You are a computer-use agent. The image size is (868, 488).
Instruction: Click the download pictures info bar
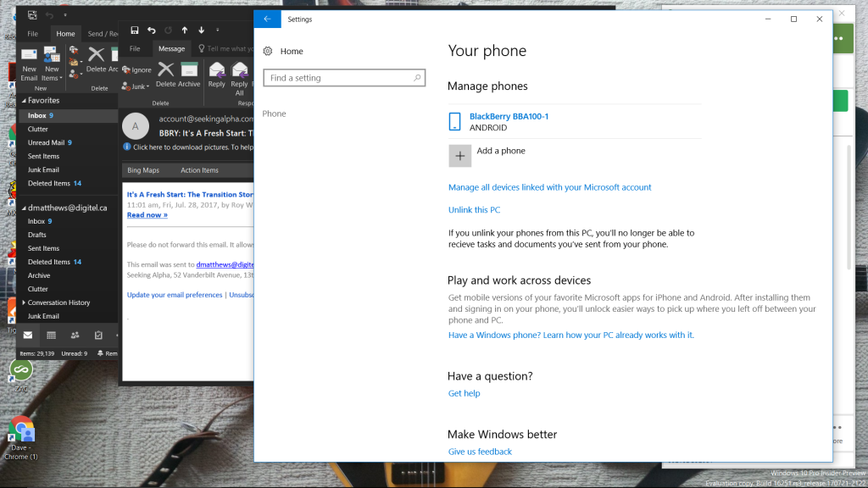point(188,147)
